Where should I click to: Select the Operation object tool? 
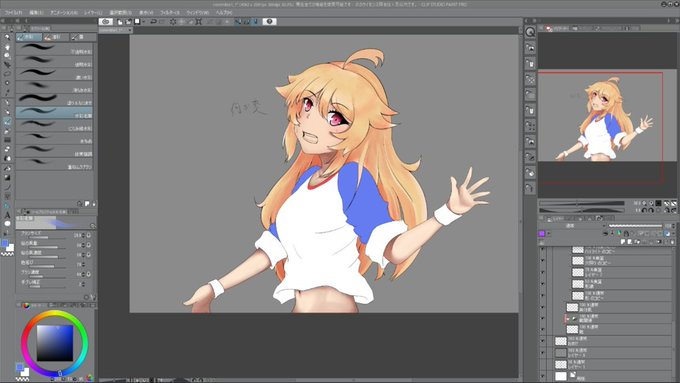7,56
